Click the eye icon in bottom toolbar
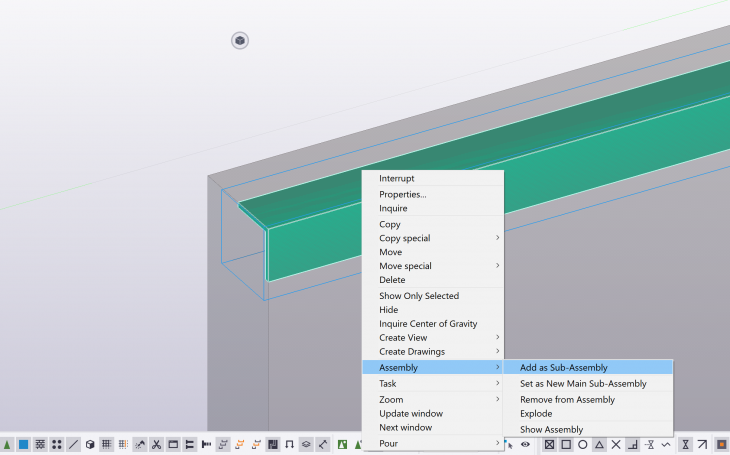This screenshot has width=730, height=455. point(525,444)
